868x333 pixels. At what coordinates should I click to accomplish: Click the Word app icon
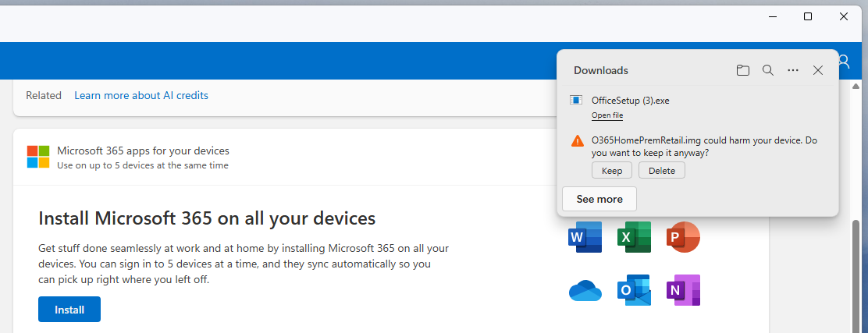pos(585,237)
